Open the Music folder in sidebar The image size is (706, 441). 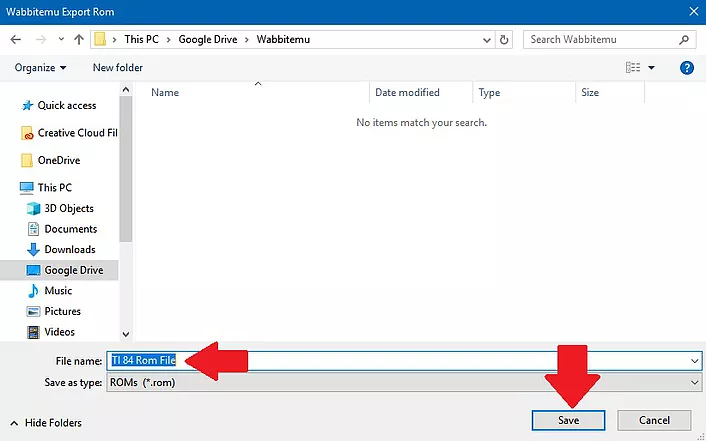58,290
